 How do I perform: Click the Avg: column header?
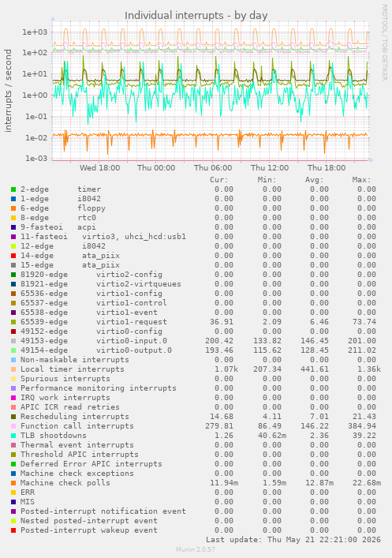pyautogui.click(x=315, y=180)
